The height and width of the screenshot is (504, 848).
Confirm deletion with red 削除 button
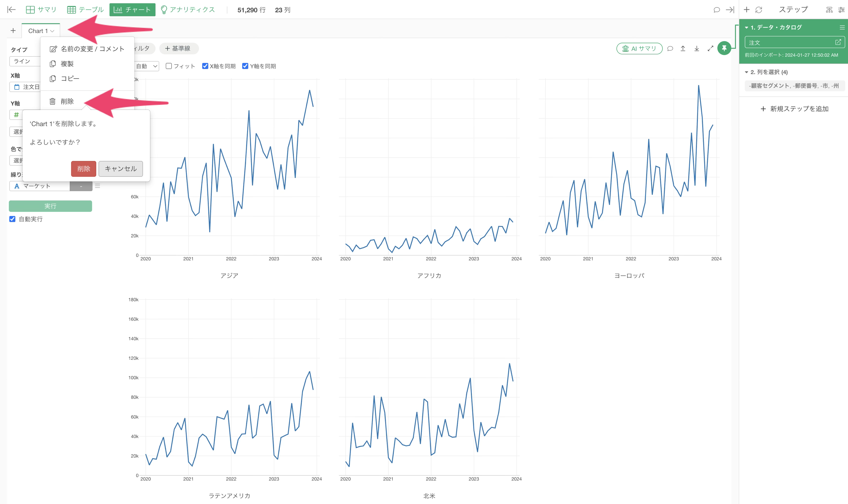[84, 169]
